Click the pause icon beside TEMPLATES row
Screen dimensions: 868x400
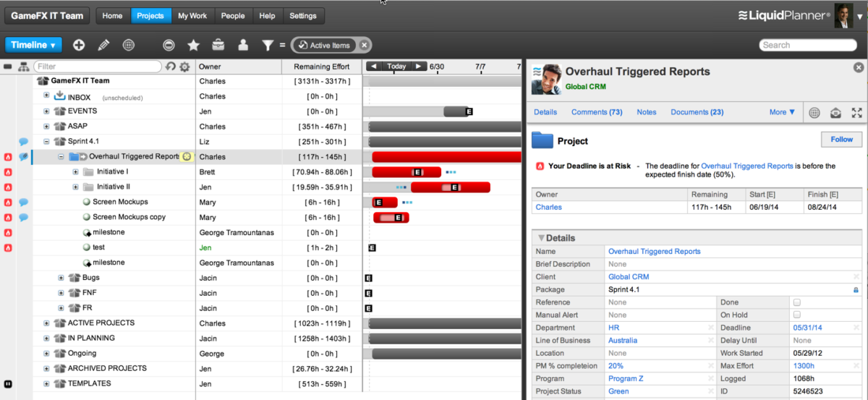tap(8, 383)
